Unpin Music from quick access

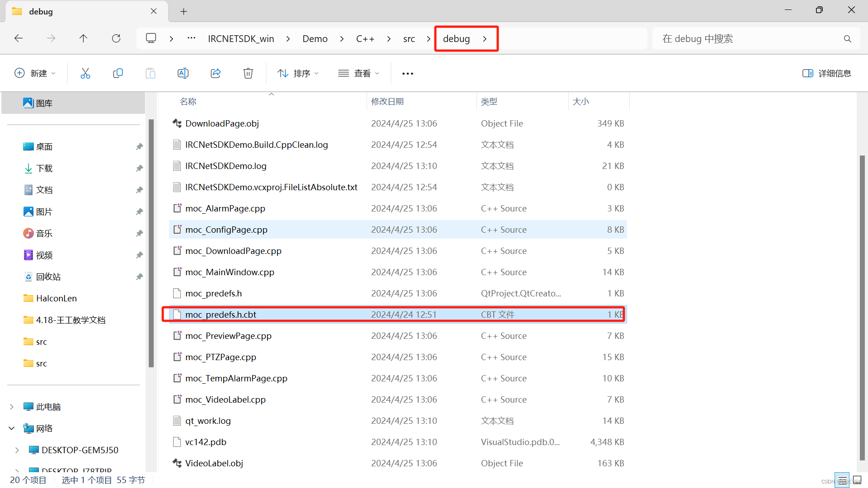[139, 233]
